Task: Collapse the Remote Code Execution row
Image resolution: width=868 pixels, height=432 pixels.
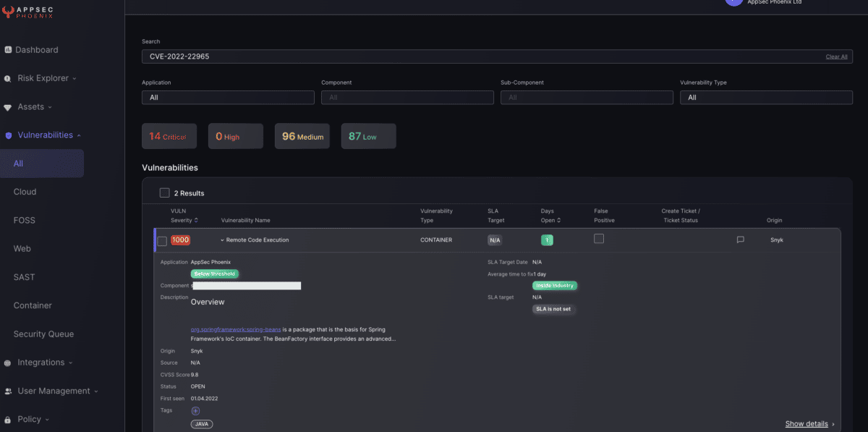Action: 223,240
